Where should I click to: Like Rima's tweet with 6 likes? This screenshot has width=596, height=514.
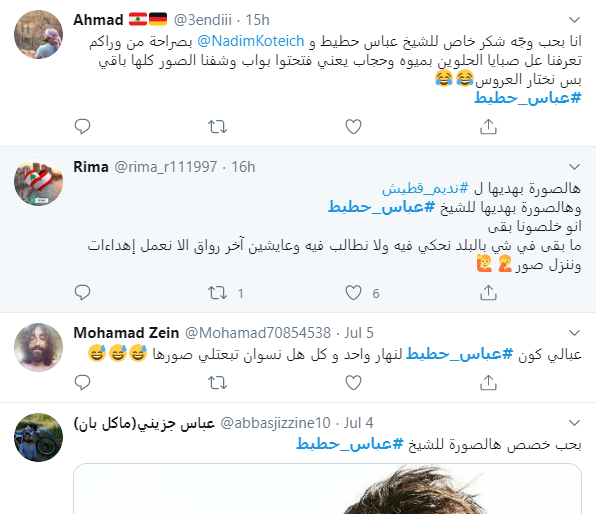pos(362,293)
